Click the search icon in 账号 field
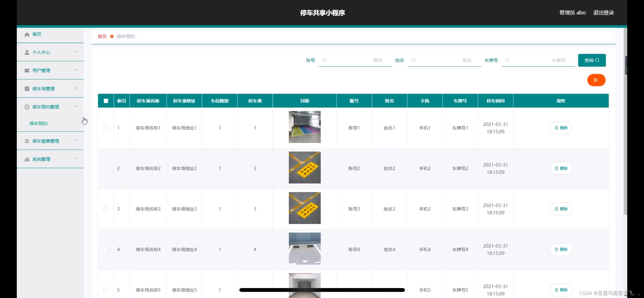Image resolution: width=644 pixels, height=298 pixels. click(x=324, y=60)
